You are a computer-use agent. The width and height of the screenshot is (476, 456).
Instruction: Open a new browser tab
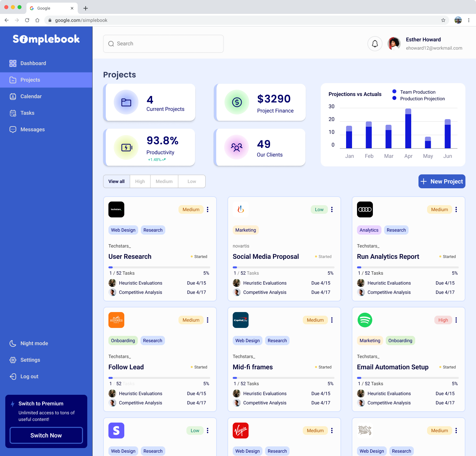tap(86, 8)
